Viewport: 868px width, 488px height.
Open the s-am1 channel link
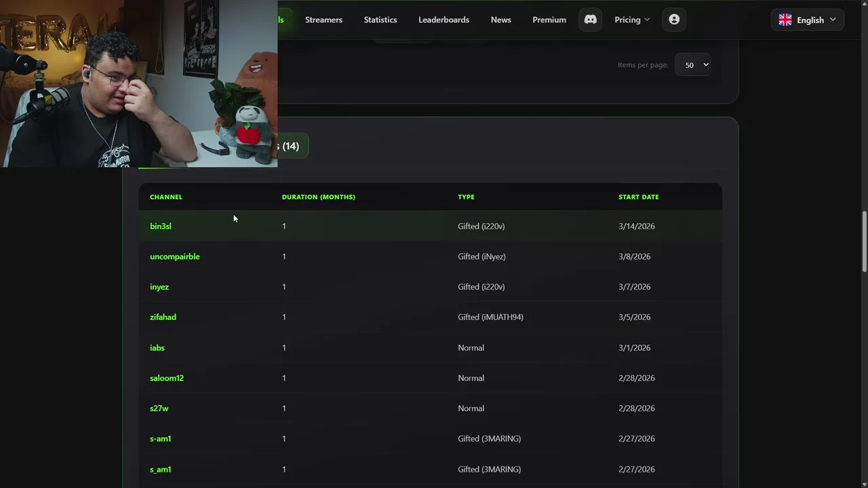[x=161, y=439]
